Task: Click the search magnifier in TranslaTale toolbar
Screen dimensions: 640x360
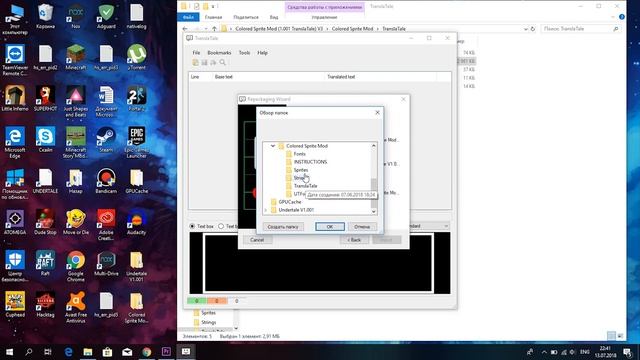Action: tap(222, 62)
